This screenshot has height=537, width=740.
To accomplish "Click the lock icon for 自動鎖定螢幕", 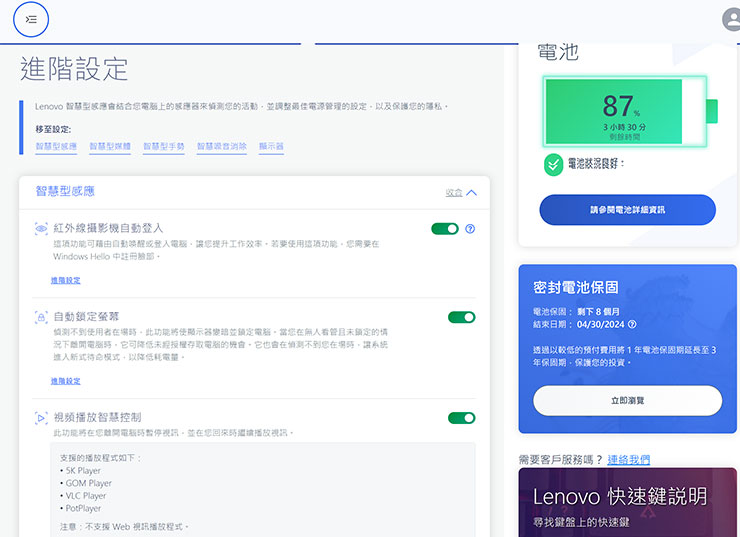I will click(41, 317).
